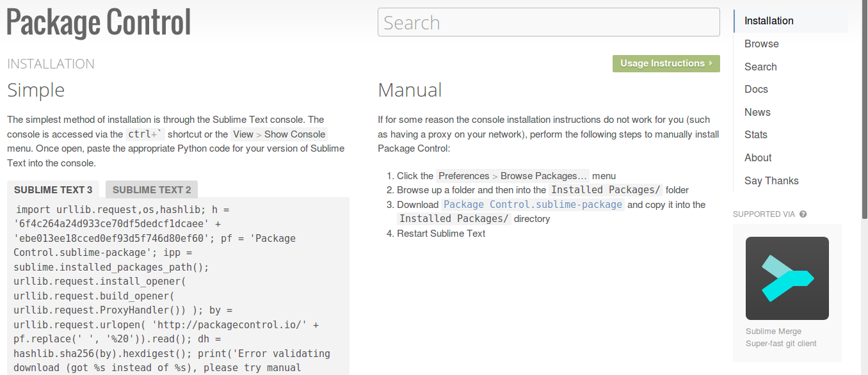Open the Search page from sidebar
Image resolution: width=868 pixels, height=375 pixels.
[760, 66]
